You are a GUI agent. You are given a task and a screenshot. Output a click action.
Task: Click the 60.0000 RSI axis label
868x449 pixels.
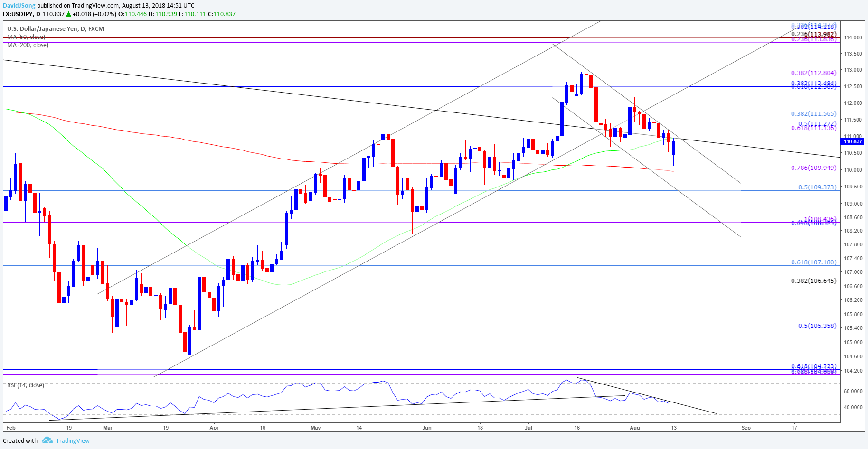point(853,391)
